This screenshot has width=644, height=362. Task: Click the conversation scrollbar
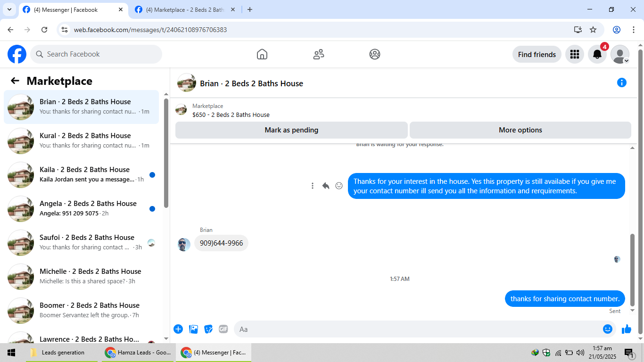[x=633, y=270]
